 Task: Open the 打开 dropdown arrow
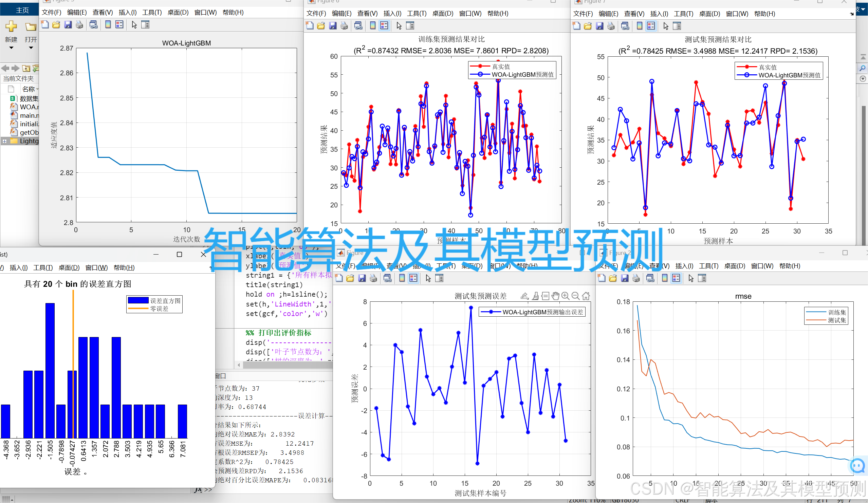click(31, 48)
